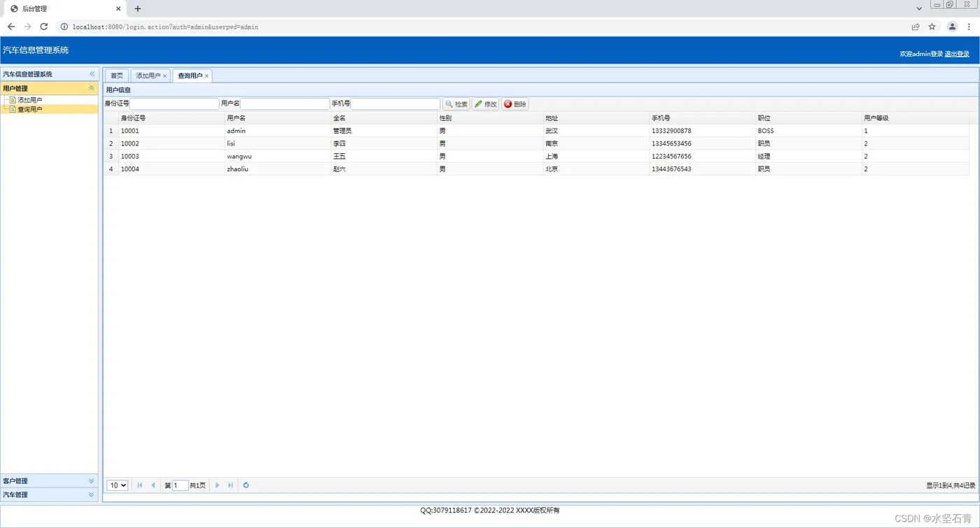Close the 查询用户 tab
The height and width of the screenshot is (528, 980).
pos(206,76)
